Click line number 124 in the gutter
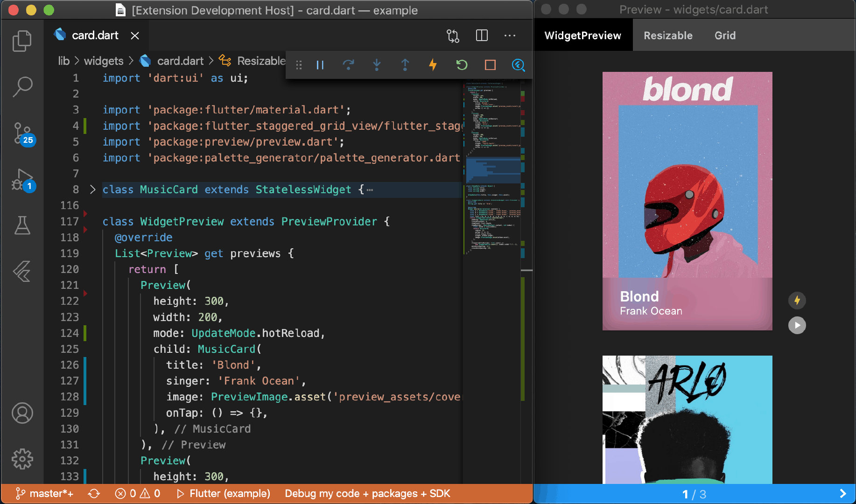 (x=70, y=333)
